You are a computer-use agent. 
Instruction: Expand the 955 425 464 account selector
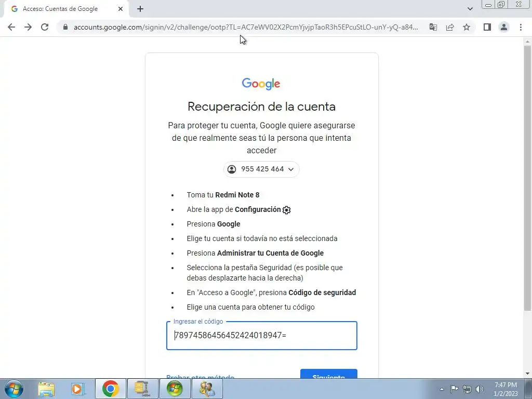pos(261,169)
